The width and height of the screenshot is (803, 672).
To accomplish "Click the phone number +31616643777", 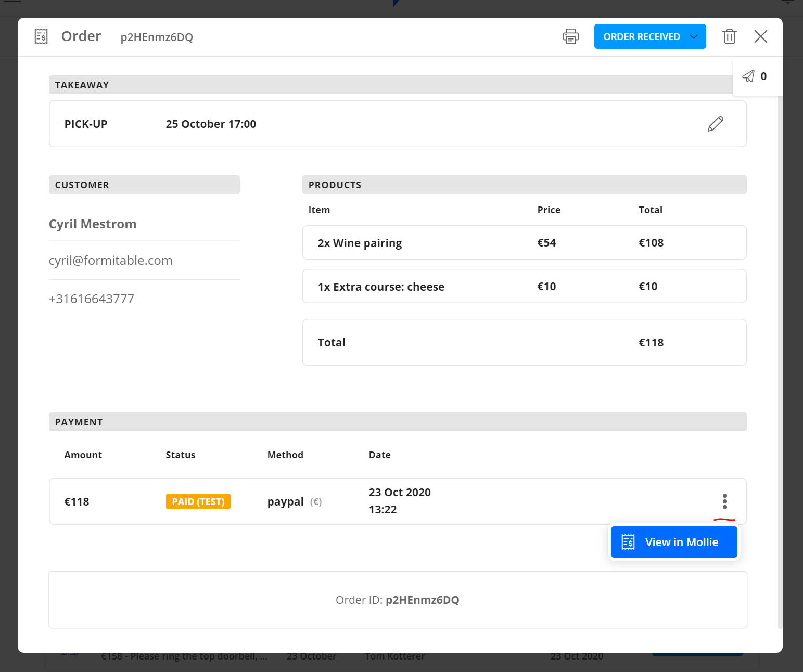I will pyautogui.click(x=92, y=299).
